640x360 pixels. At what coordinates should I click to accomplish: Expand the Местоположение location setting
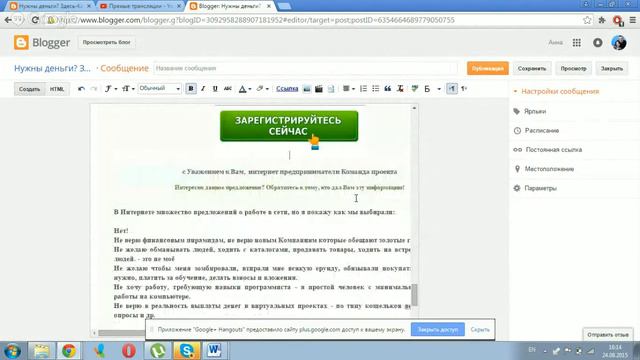tap(549, 169)
